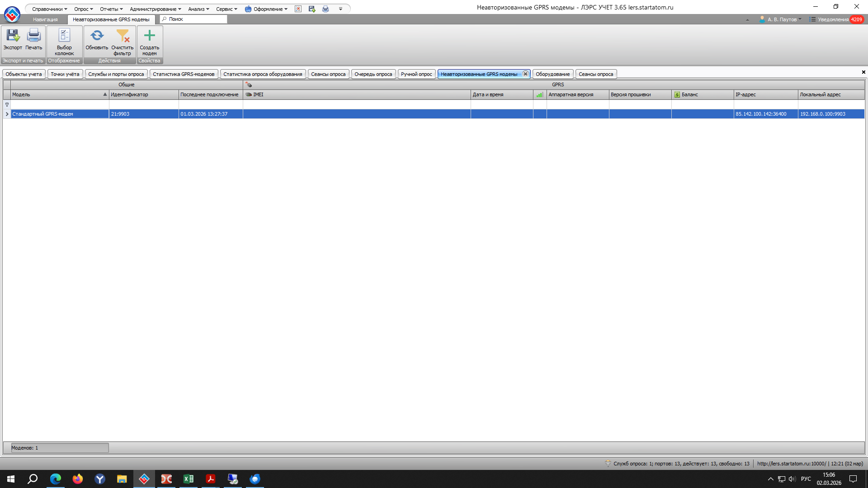Switch to Статистика GPRS-модемов tab
Viewport: 868px width, 488px height.
coord(184,74)
